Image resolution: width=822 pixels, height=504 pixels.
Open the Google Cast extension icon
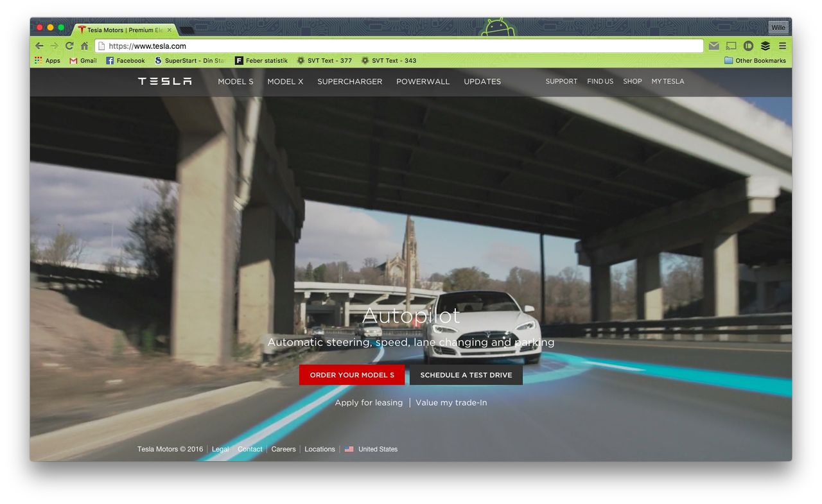click(x=731, y=46)
